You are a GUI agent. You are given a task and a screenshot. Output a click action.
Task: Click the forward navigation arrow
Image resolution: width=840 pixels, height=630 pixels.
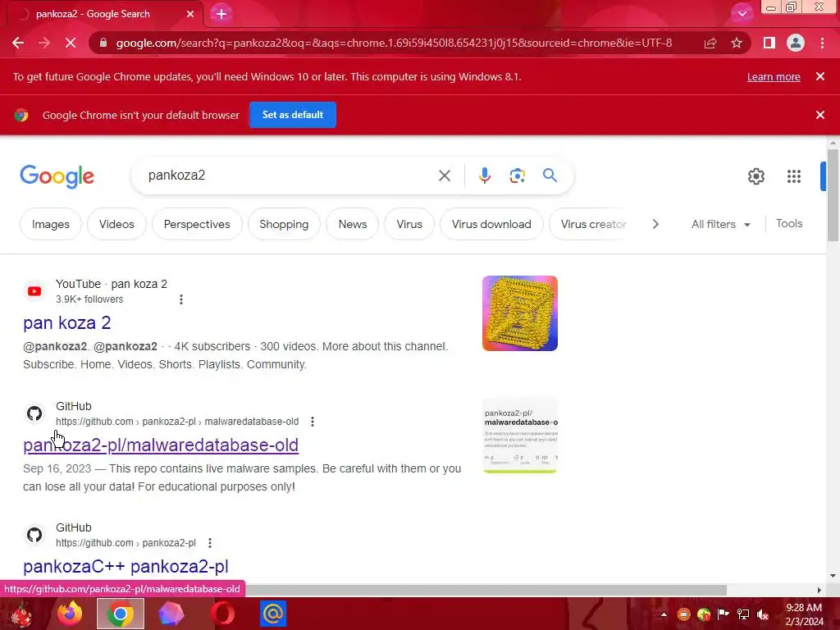pos(44,43)
